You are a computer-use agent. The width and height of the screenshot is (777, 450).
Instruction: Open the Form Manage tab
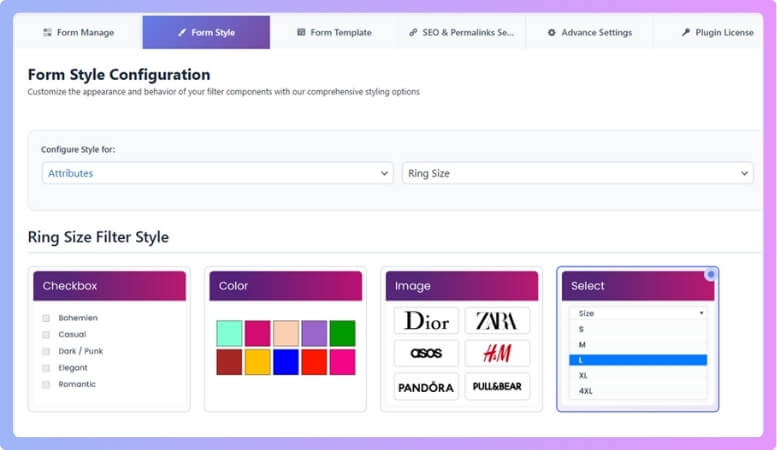pyautogui.click(x=78, y=32)
